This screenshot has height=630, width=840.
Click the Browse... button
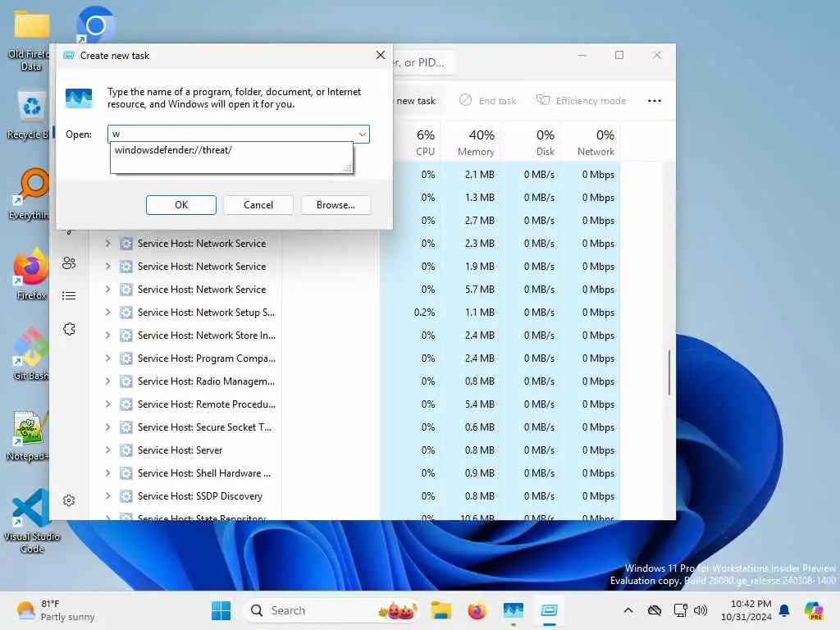click(336, 204)
